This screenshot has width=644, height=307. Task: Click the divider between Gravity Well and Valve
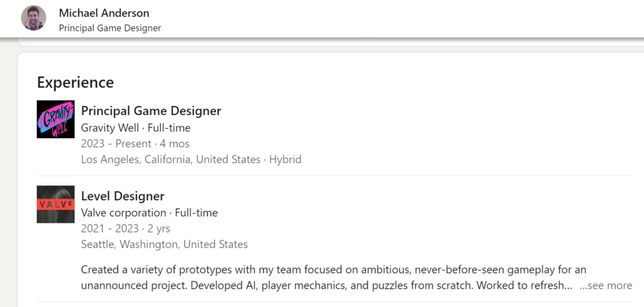tap(334, 176)
